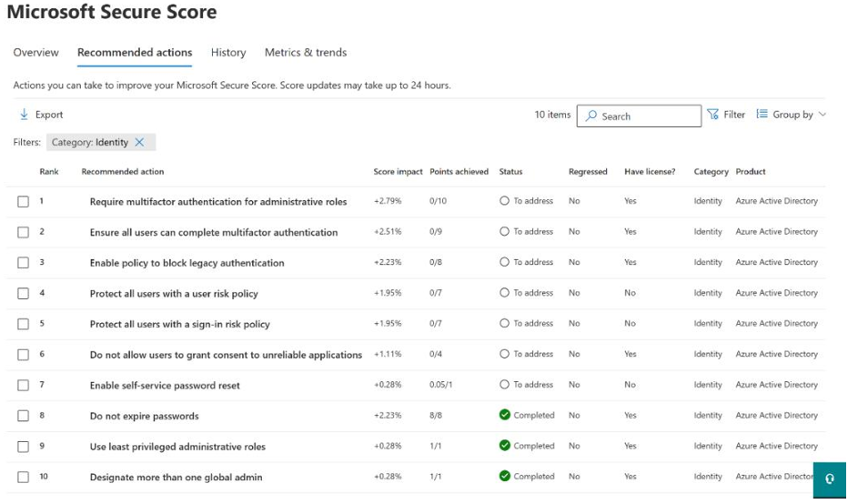Screen dimensions: 858x504
Task: Click status circle for Enable self-service password reset
Action: pos(504,385)
